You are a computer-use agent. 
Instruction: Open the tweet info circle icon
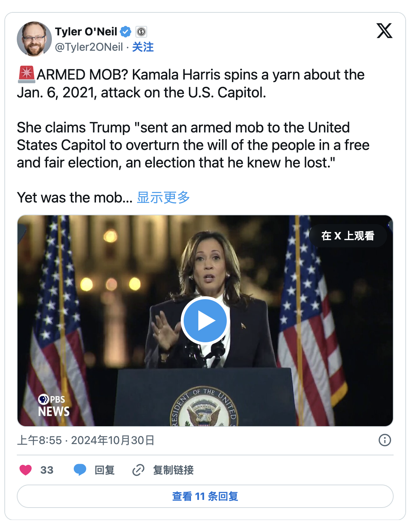pyautogui.click(x=385, y=440)
